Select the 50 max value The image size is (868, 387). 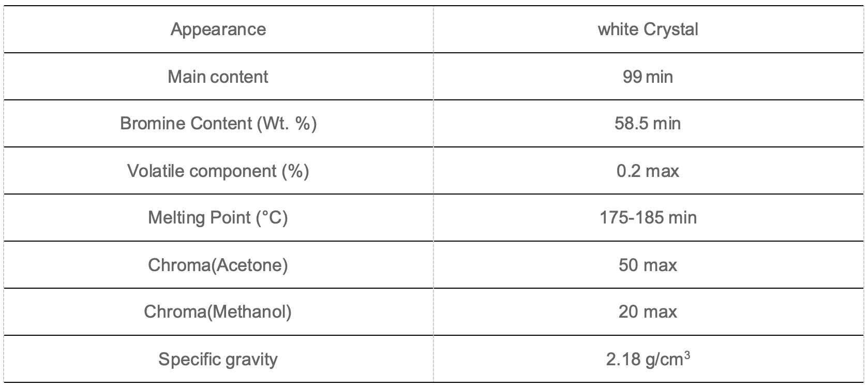tap(648, 265)
